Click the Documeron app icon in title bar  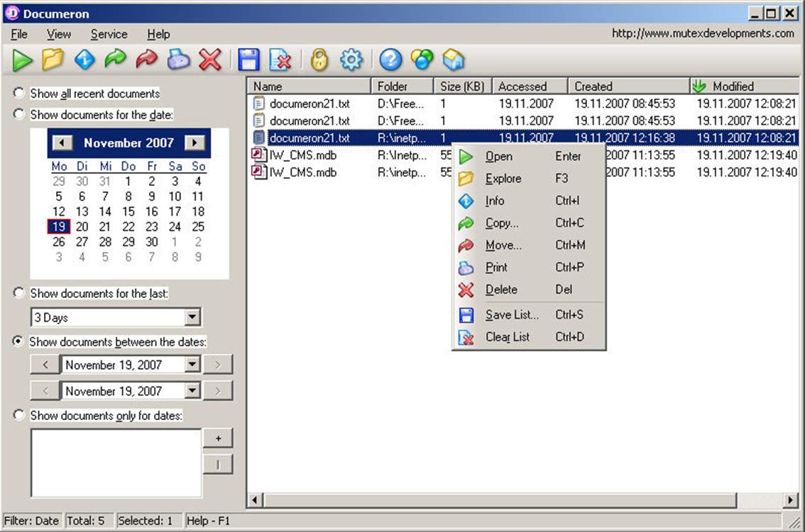point(12,13)
